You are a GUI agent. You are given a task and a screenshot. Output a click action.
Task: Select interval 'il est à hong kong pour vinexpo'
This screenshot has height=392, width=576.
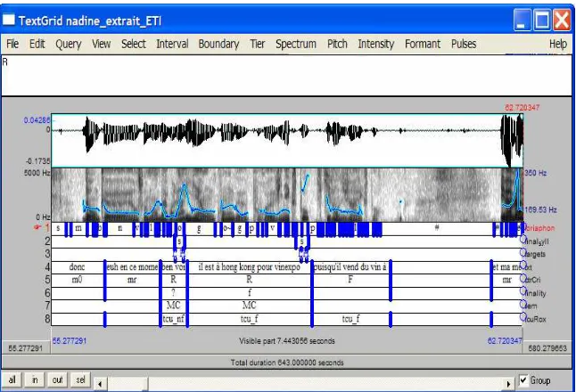[250, 267]
